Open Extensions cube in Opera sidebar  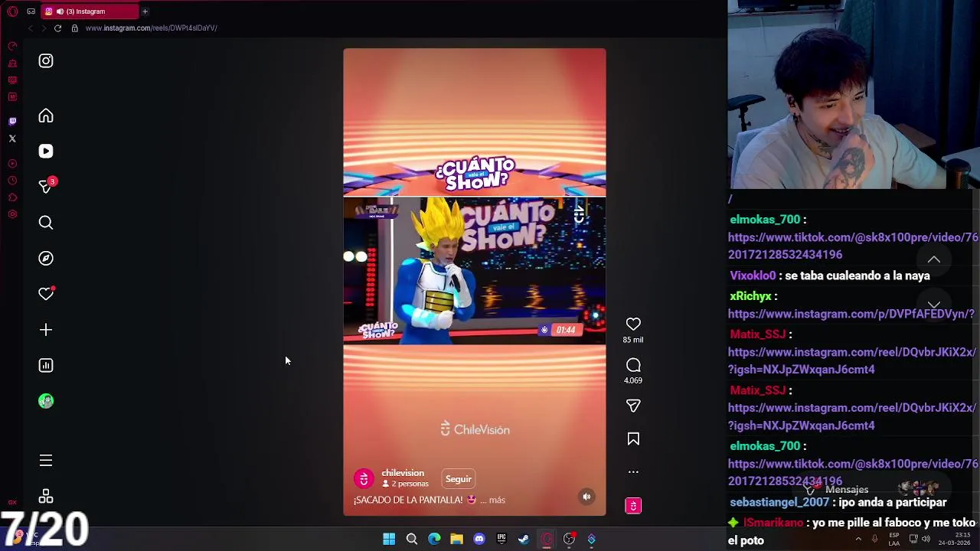(12, 197)
